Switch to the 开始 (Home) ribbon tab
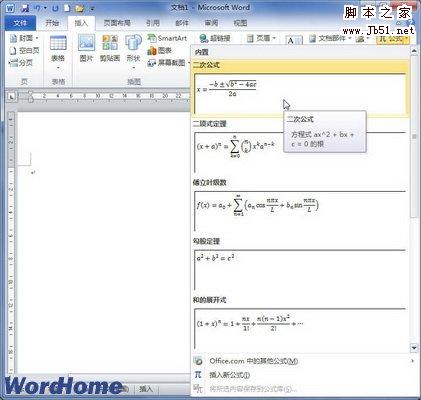Viewport: 421px width, 400px height. tap(52, 23)
